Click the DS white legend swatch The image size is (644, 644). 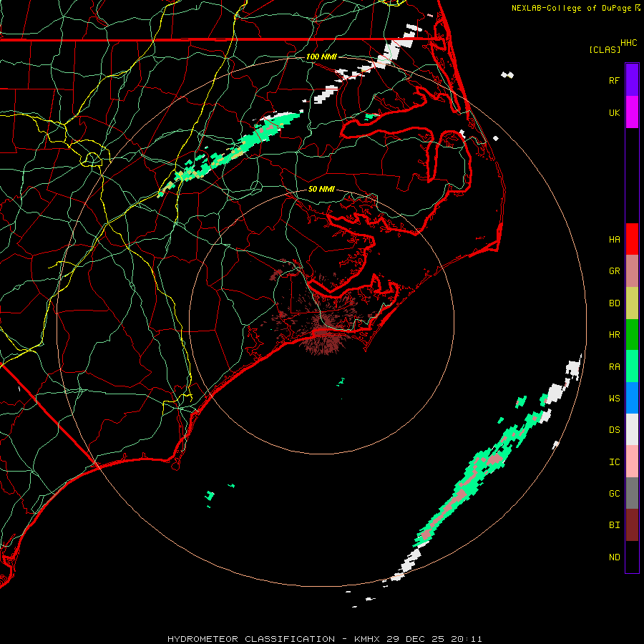click(x=632, y=429)
